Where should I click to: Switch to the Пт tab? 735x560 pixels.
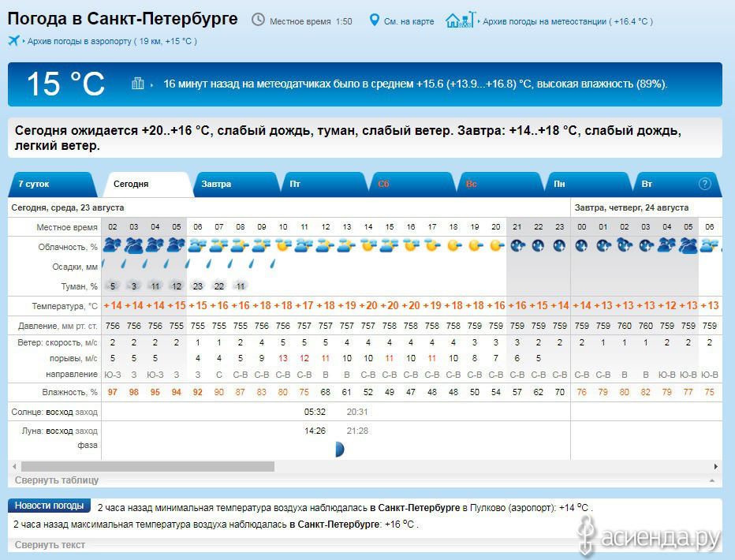(x=324, y=184)
